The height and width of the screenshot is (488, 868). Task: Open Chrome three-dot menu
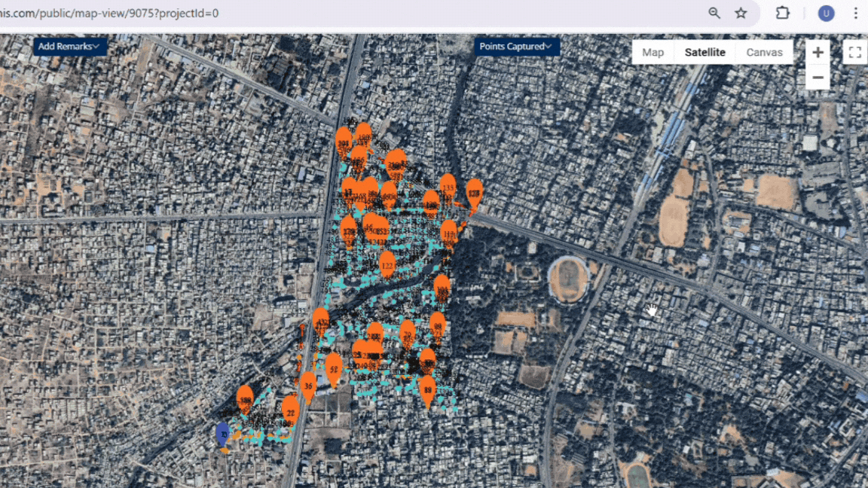pos(855,13)
